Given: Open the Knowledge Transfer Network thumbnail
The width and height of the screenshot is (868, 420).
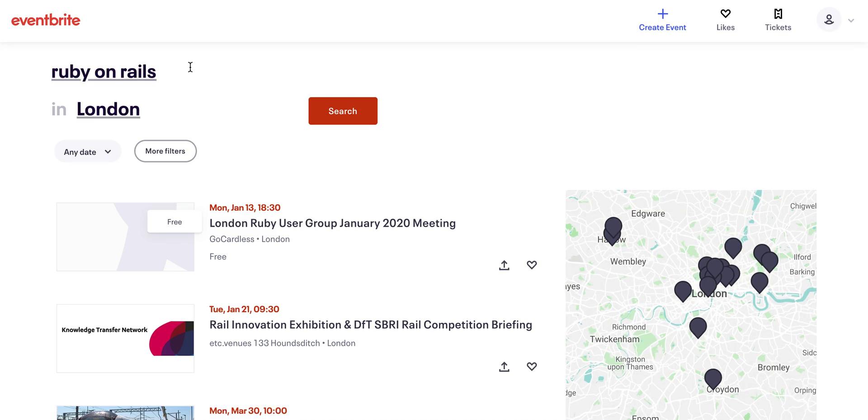Looking at the screenshot, I should 125,338.
